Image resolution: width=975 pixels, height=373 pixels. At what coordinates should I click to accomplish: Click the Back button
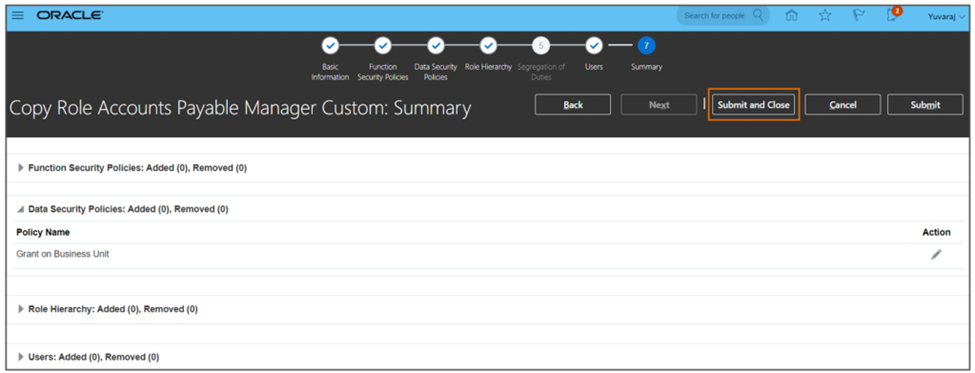(x=573, y=105)
